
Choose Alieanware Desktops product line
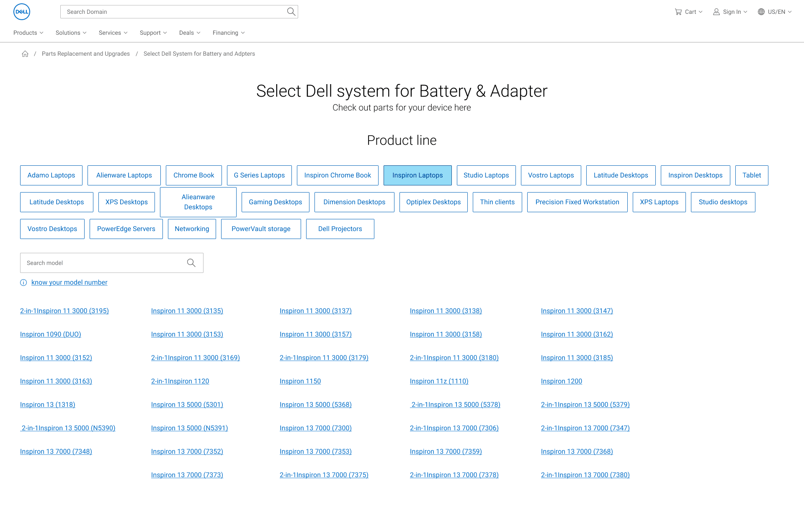coord(198,202)
